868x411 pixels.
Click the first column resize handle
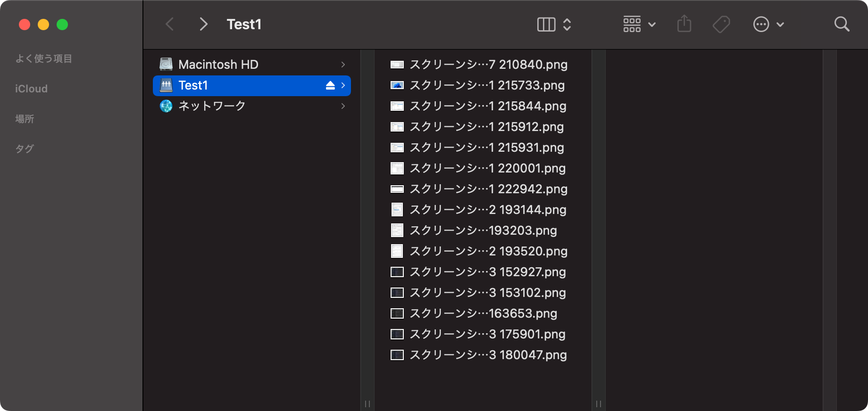[x=367, y=403]
